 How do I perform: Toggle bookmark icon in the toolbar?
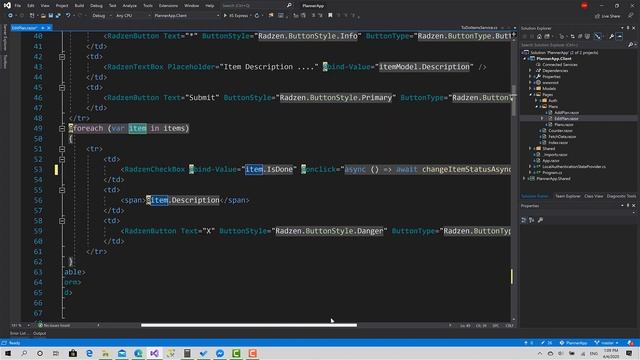click(x=330, y=16)
